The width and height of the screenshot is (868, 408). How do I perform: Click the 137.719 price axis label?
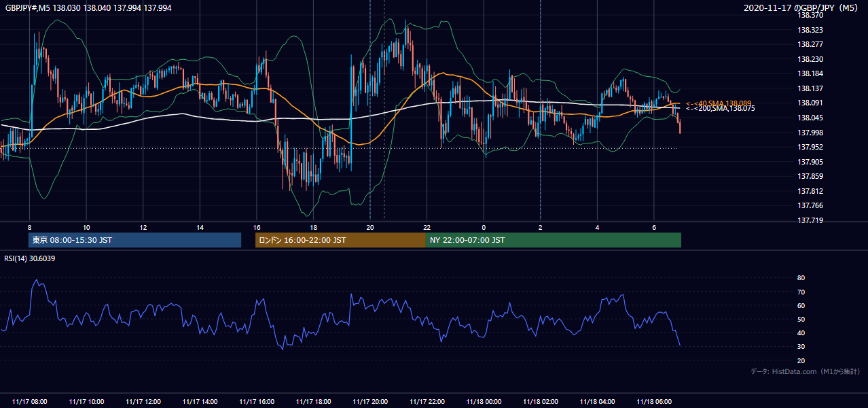pyautogui.click(x=810, y=220)
